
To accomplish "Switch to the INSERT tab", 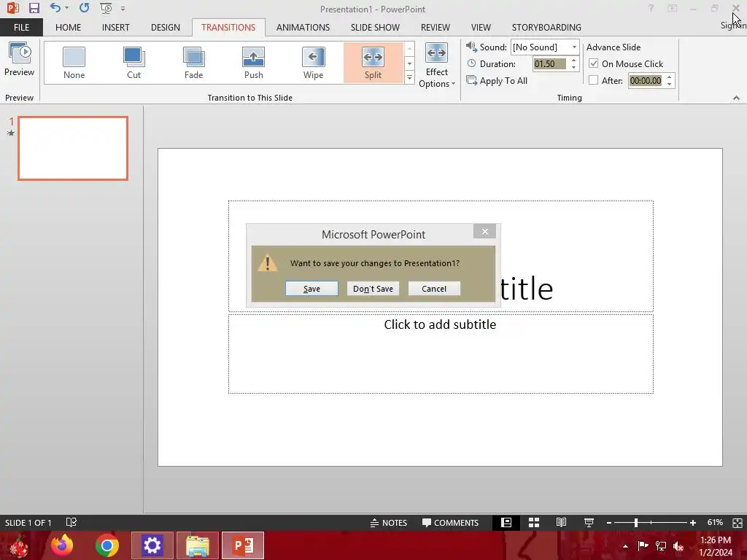I will [116, 28].
